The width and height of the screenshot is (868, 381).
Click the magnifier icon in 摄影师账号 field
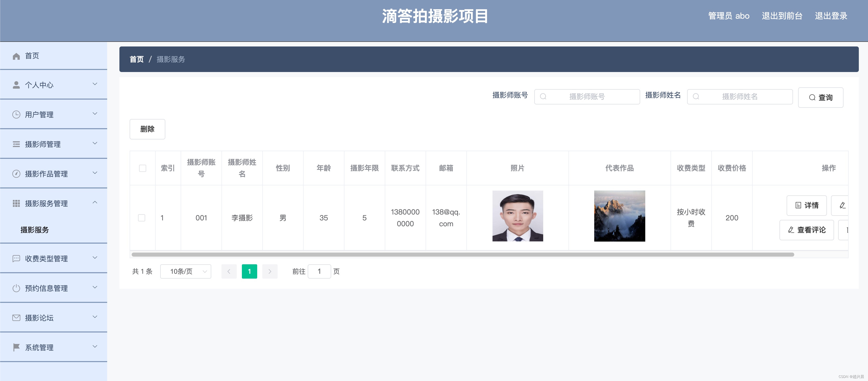543,97
